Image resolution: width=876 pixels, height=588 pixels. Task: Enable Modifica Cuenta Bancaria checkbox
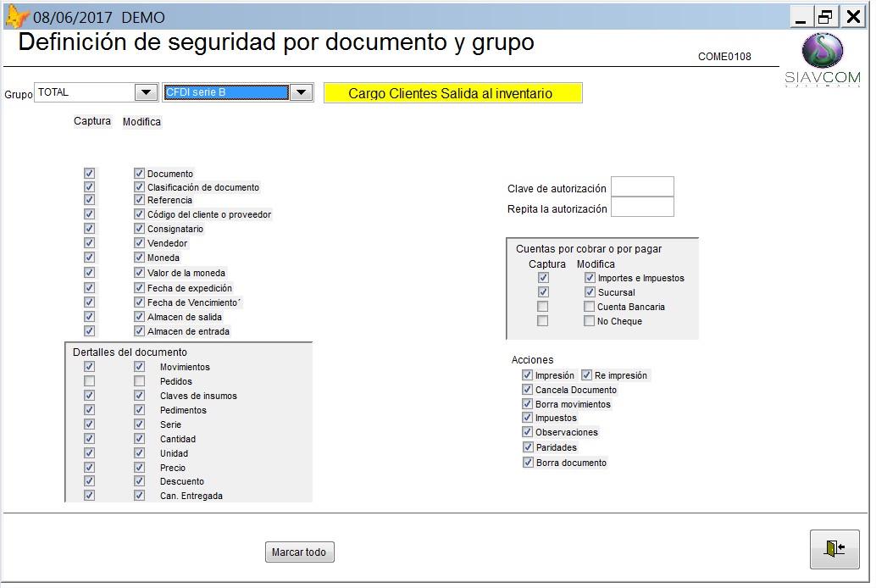590,307
